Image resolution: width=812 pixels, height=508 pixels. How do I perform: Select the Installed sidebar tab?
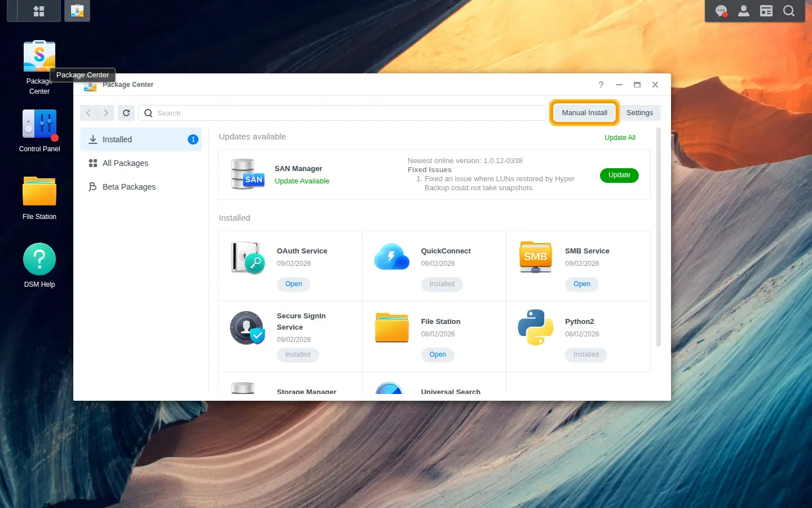pos(141,139)
